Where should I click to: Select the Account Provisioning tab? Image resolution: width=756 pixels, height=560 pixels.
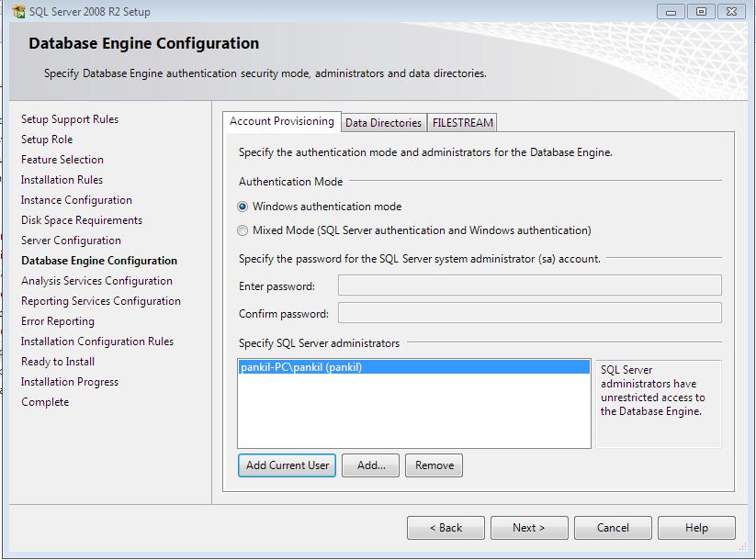[283, 120]
